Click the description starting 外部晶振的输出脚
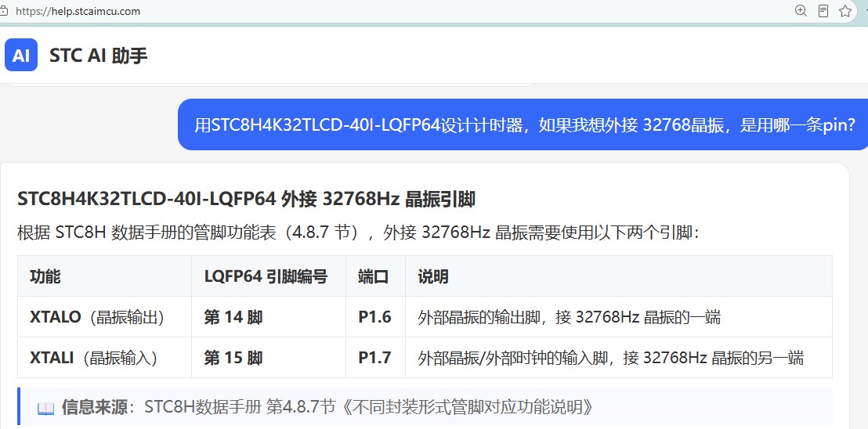This screenshot has width=868, height=429. tap(569, 317)
